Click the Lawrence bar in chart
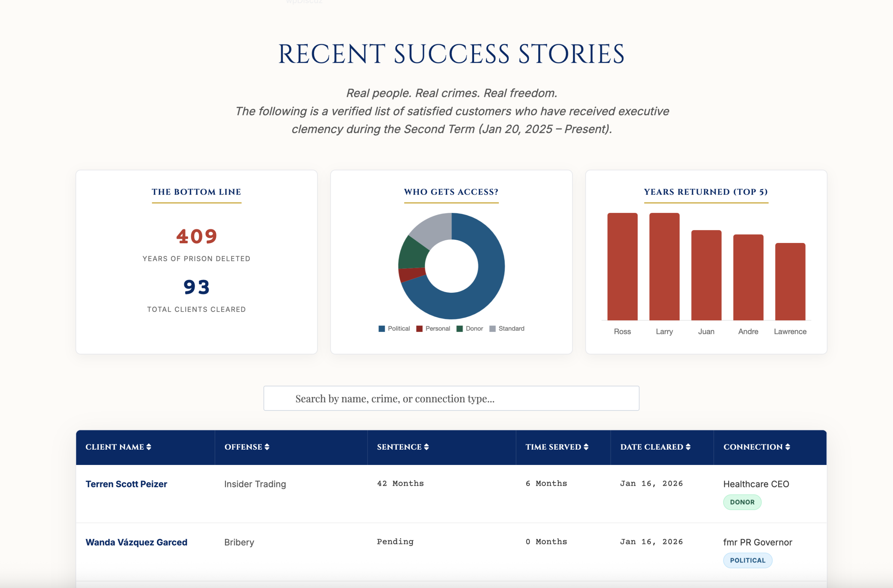The image size is (893, 588). tap(790, 282)
